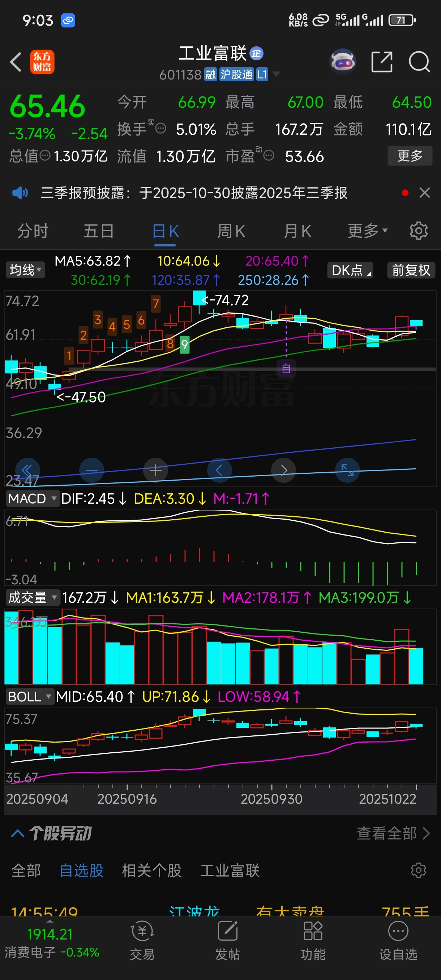Expand chart to fullscreen icon
Screen dimensions: 441x980
(347, 470)
